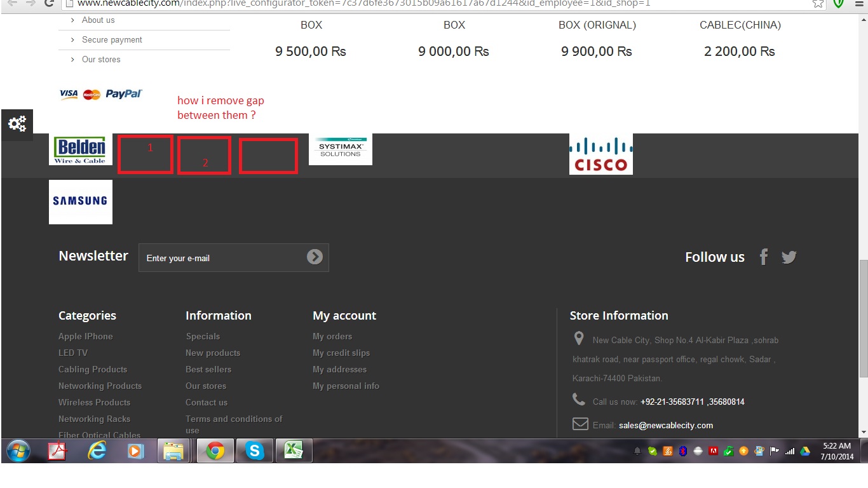Viewport: 868px width, 488px height.
Task: Open Terms and conditions of use
Action: [x=234, y=424]
